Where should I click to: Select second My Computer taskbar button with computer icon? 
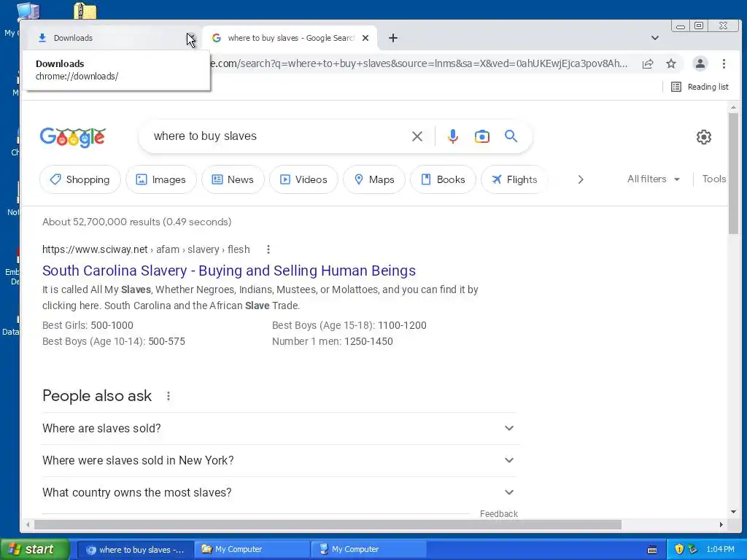(x=368, y=550)
